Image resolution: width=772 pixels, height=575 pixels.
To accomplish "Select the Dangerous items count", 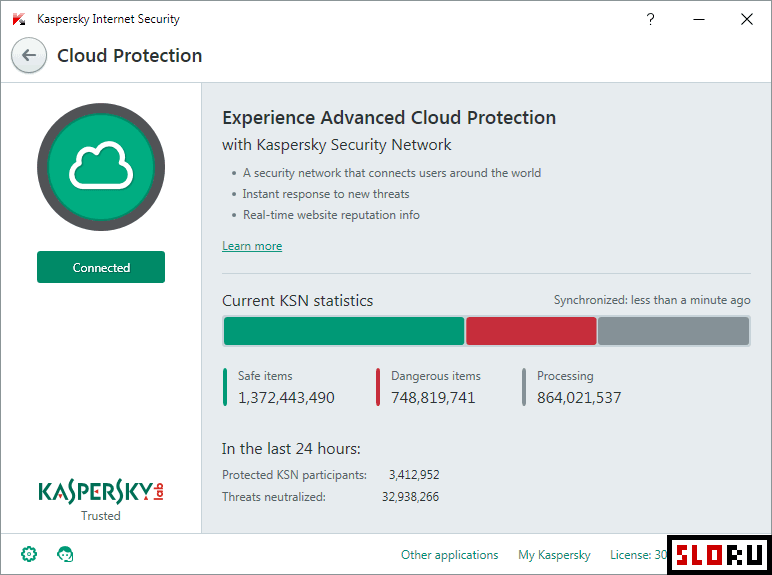I will [433, 398].
